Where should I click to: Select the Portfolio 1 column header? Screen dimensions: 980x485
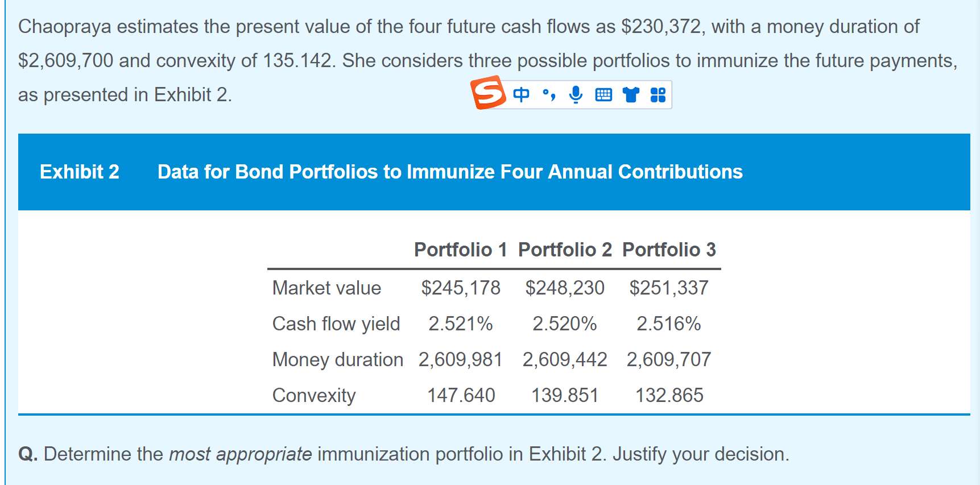(x=460, y=250)
